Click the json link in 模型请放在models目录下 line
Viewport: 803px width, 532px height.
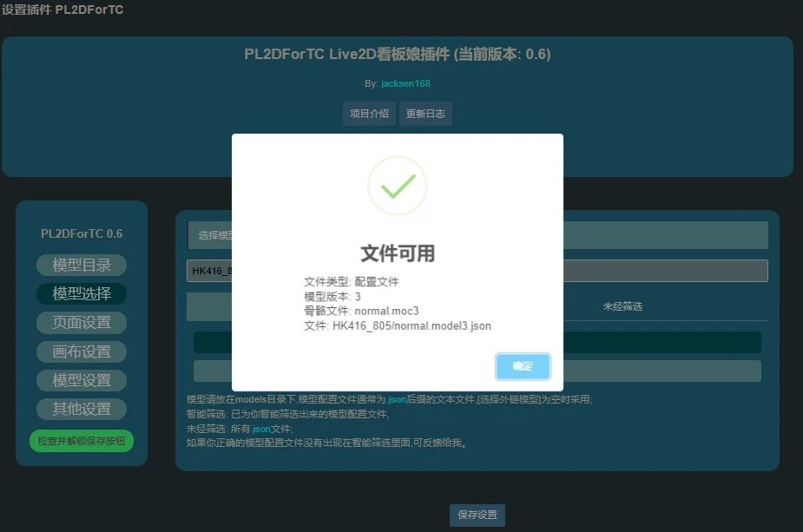[x=397, y=399]
